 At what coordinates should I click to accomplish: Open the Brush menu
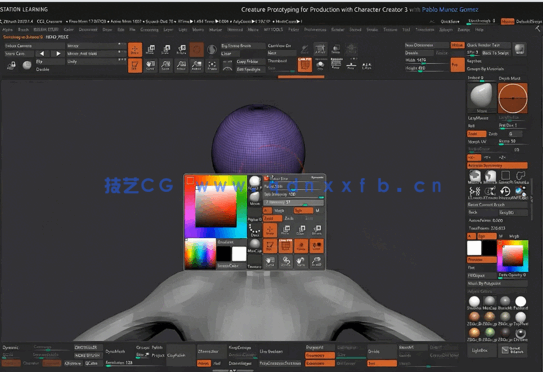23,30
